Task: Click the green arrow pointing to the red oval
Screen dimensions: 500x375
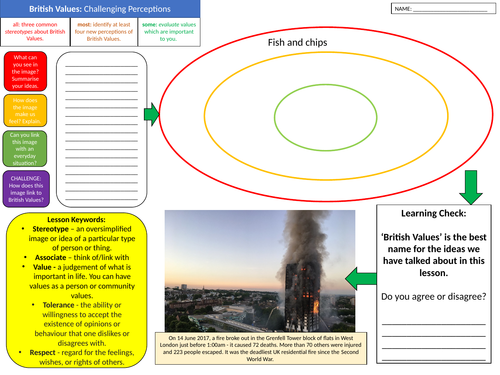Action: pos(152,114)
